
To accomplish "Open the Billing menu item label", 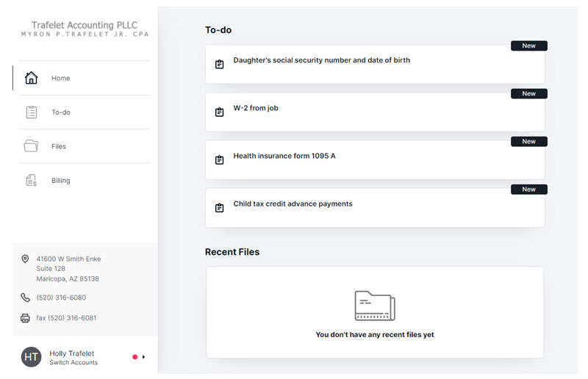I will pos(61,181).
